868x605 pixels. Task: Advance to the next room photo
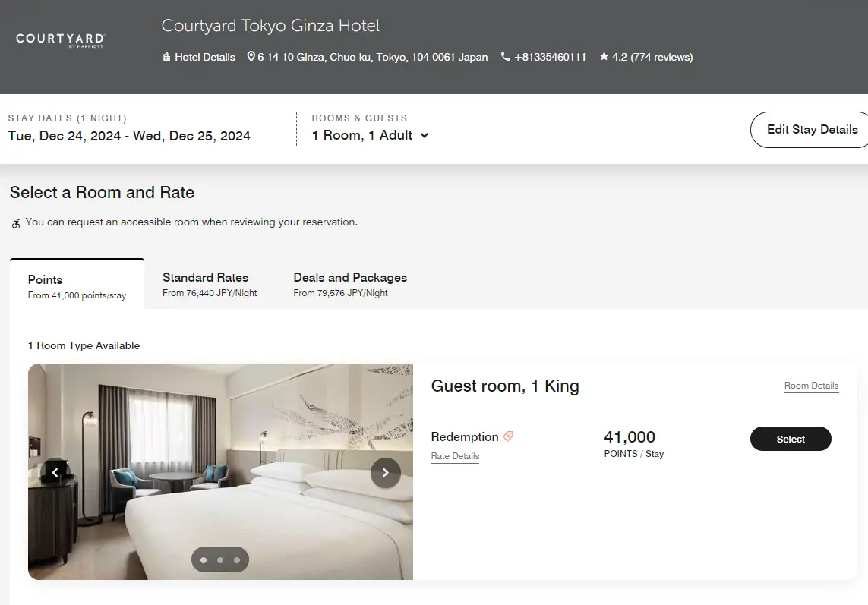coord(385,473)
